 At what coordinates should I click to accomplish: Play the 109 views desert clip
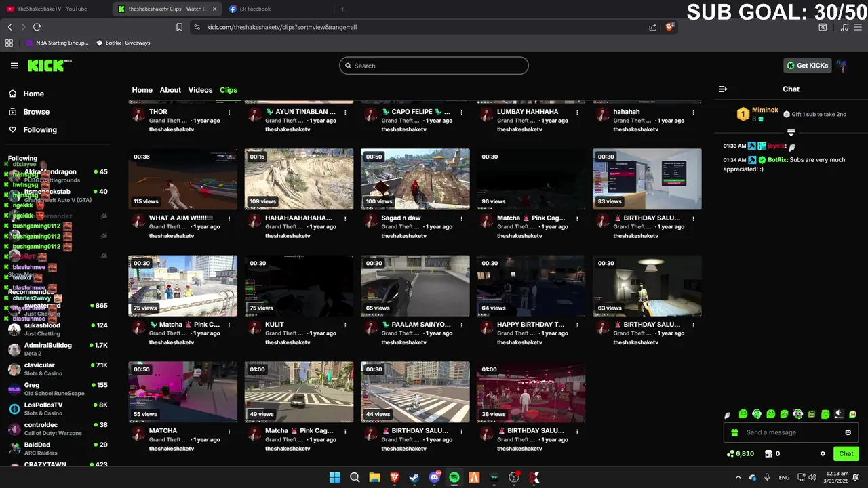[x=299, y=180]
